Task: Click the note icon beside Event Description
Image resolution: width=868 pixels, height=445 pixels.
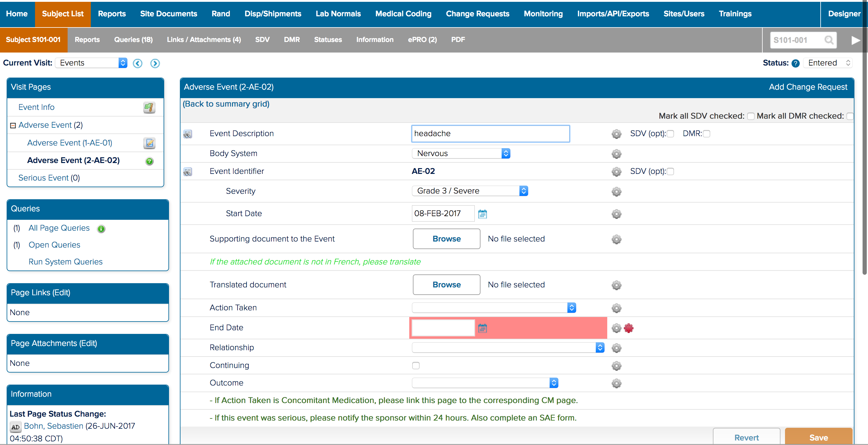Action: 188,134
